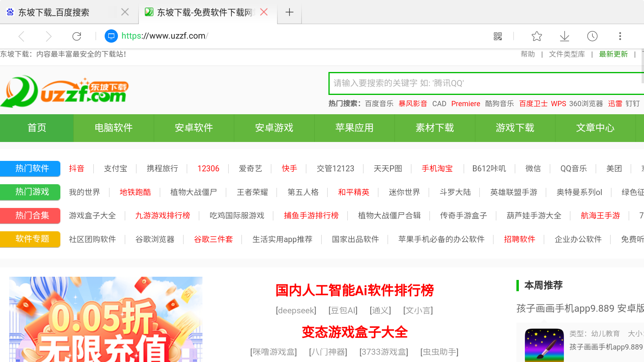Open the 英雄联盟手游 game link
This screenshot has width=644, height=362.
pyautogui.click(x=514, y=192)
